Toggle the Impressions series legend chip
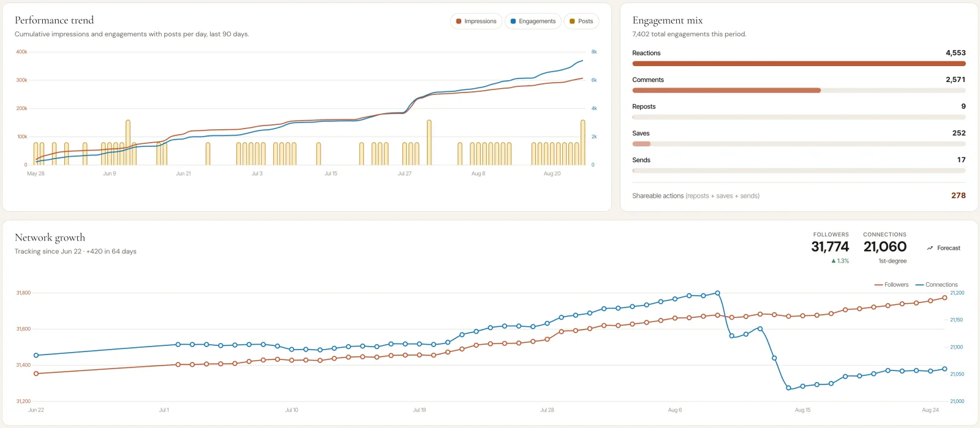The height and width of the screenshot is (428, 980). [476, 21]
